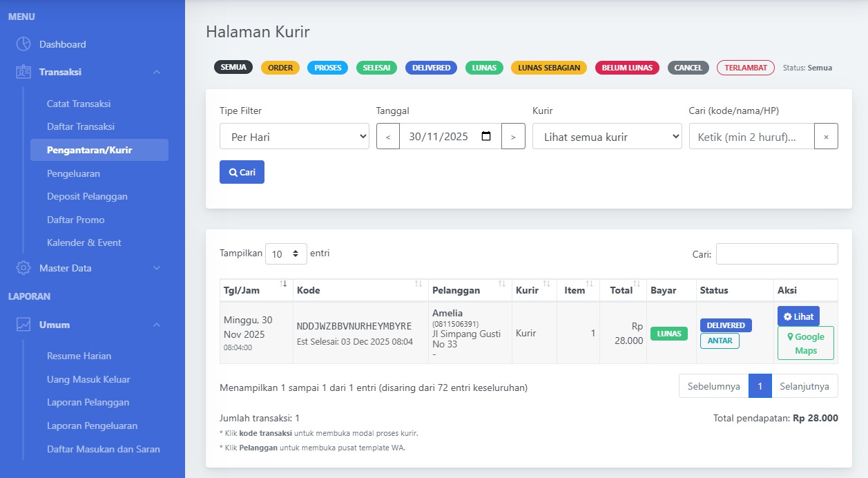The height and width of the screenshot is (478, 868).
Task: Open Resume Harian report menu
Action: pos(79,356)
